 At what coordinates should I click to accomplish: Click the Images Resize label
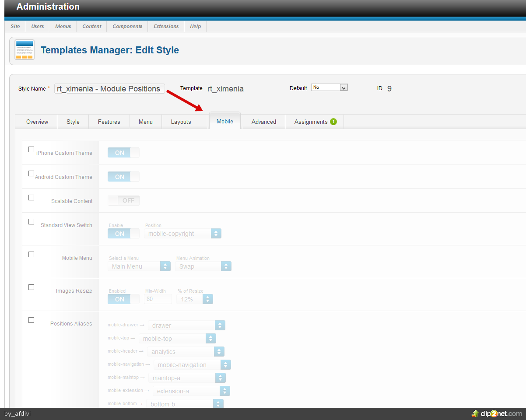74,291
